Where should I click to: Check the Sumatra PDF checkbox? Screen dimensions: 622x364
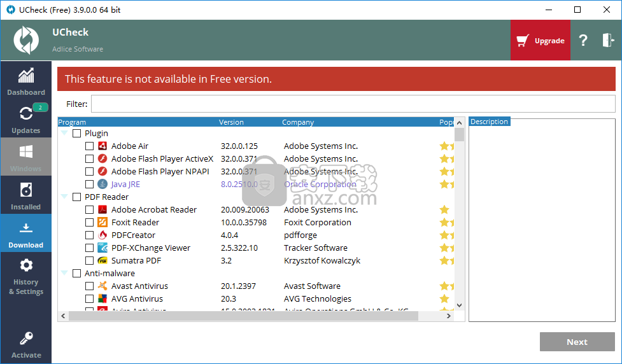pos(89,260)
